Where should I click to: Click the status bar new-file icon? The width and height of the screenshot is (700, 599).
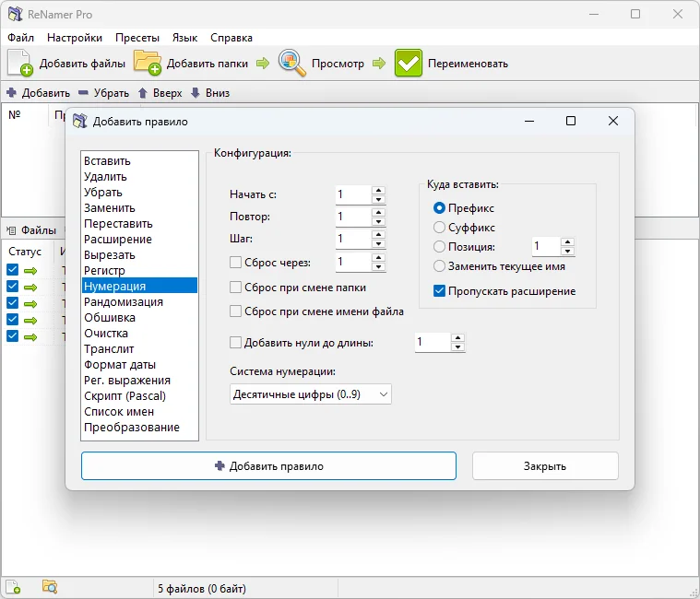tap(13, 587)
